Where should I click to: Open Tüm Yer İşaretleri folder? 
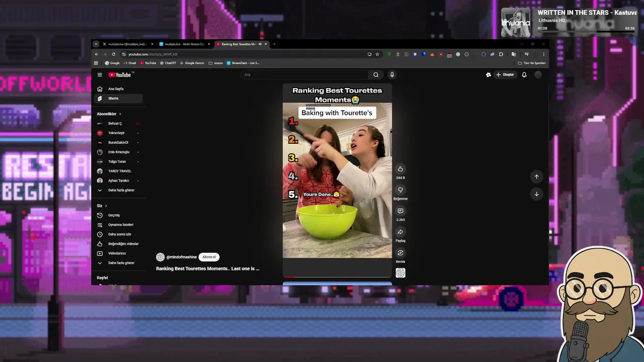click(x=532, y=63)
